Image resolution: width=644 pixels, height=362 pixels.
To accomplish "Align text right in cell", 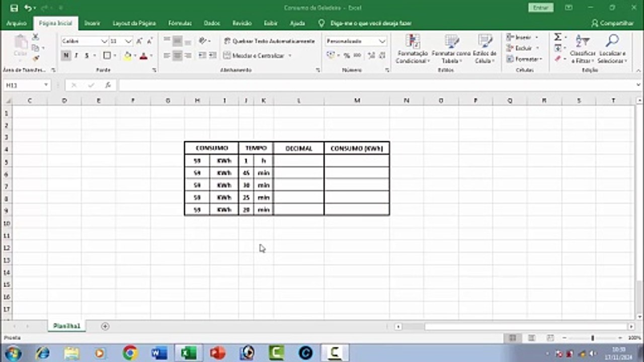I will [x=187, y=56].
